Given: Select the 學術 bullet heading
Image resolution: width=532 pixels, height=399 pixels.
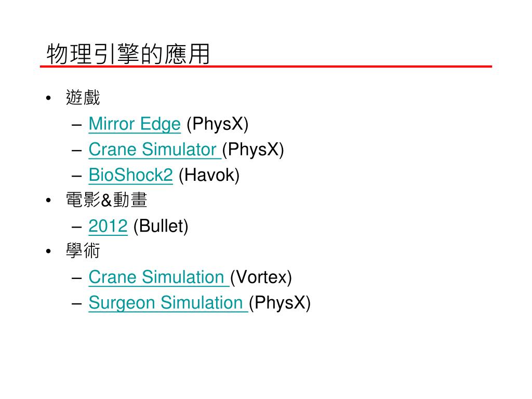Looking at the screenshot, I should (x=83, y=251).
